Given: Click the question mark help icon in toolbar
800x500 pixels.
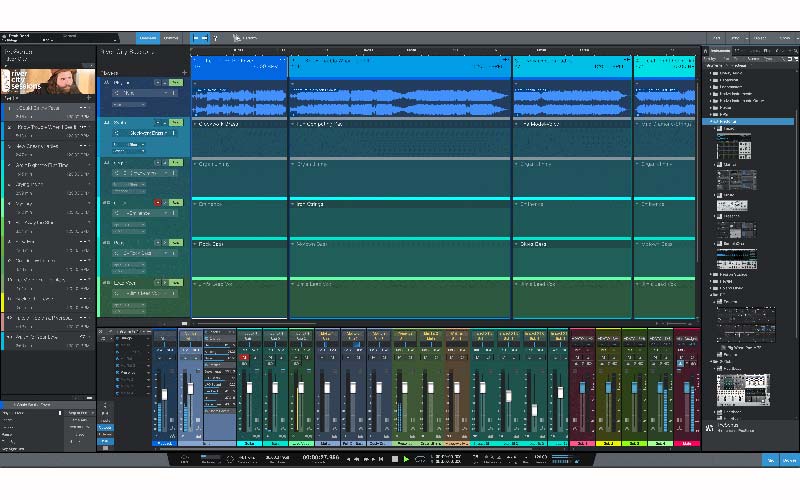Looking at the screenshot, I should tap(215, 38).
